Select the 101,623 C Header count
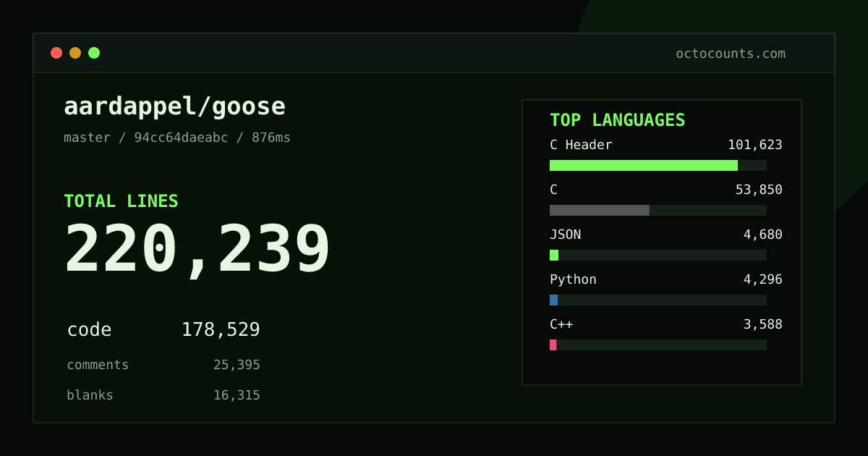868x456 pixels. [755, 145]
